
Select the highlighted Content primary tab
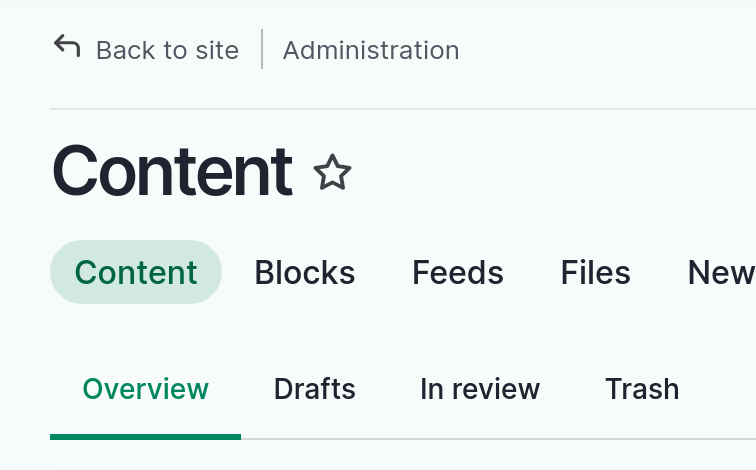[136, 272]
